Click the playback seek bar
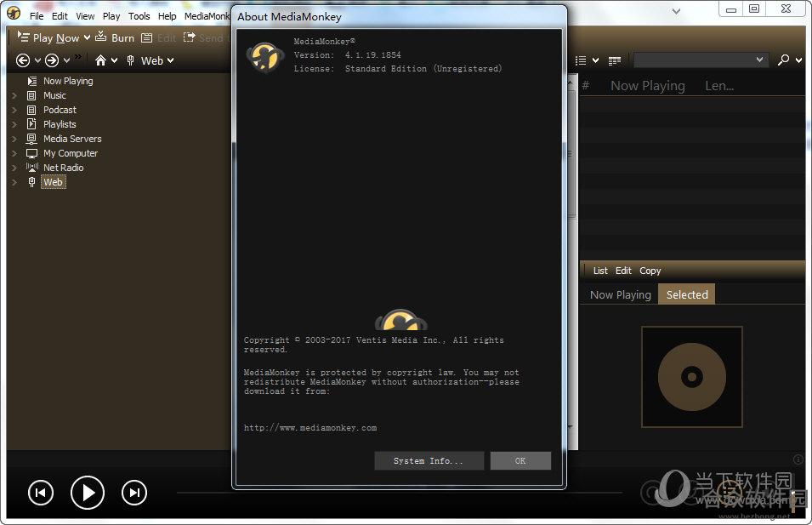This screenshot has height=525, width=812. [399, 493]
